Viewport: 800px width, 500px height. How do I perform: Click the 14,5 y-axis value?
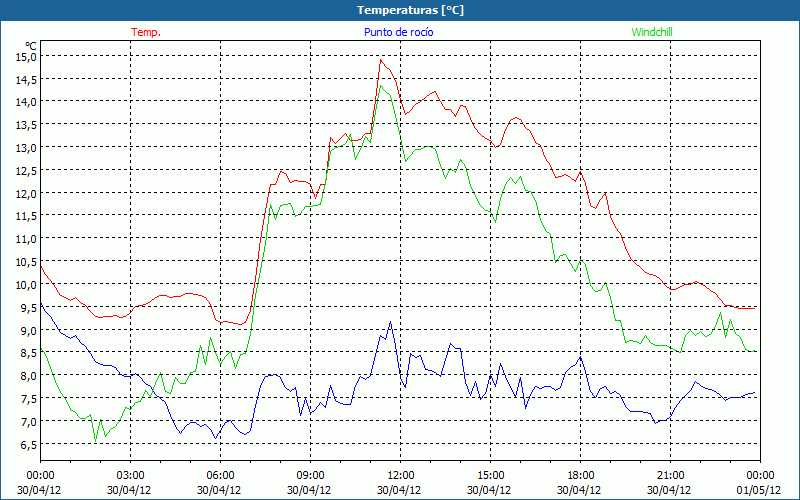click(26, 79)
